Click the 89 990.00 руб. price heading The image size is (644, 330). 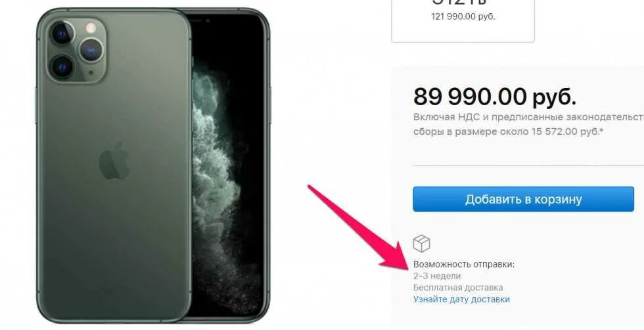(494, 97)
